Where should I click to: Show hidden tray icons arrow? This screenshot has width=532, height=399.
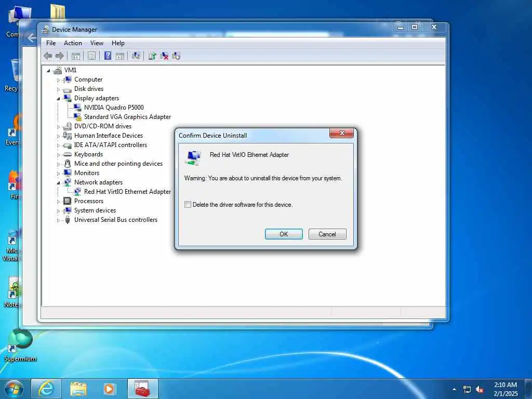454,389
